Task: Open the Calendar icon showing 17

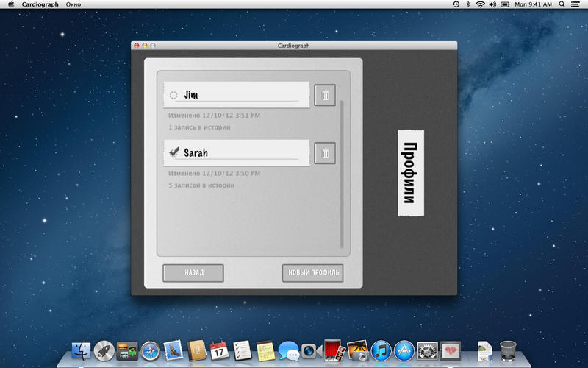Action: [x=219, y=350]
